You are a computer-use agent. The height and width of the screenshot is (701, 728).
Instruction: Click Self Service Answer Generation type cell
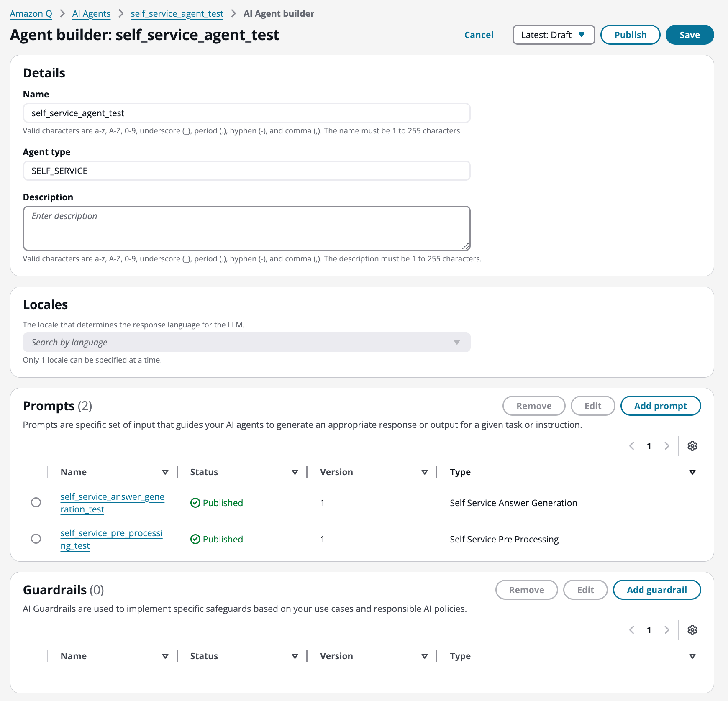513,503
